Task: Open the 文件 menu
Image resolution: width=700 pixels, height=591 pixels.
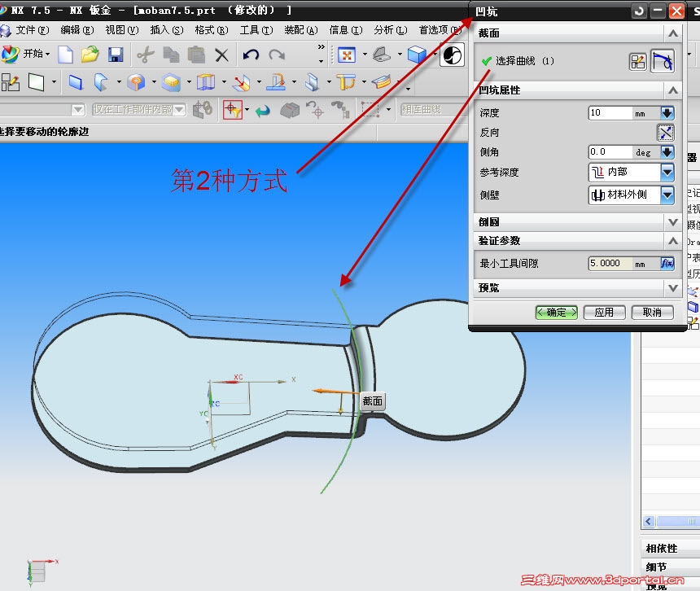Action: tap(32, 30)
